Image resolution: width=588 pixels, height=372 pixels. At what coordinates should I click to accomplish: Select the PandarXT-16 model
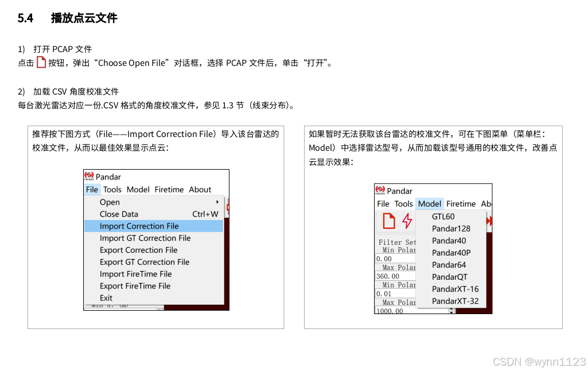click(451, 289)
